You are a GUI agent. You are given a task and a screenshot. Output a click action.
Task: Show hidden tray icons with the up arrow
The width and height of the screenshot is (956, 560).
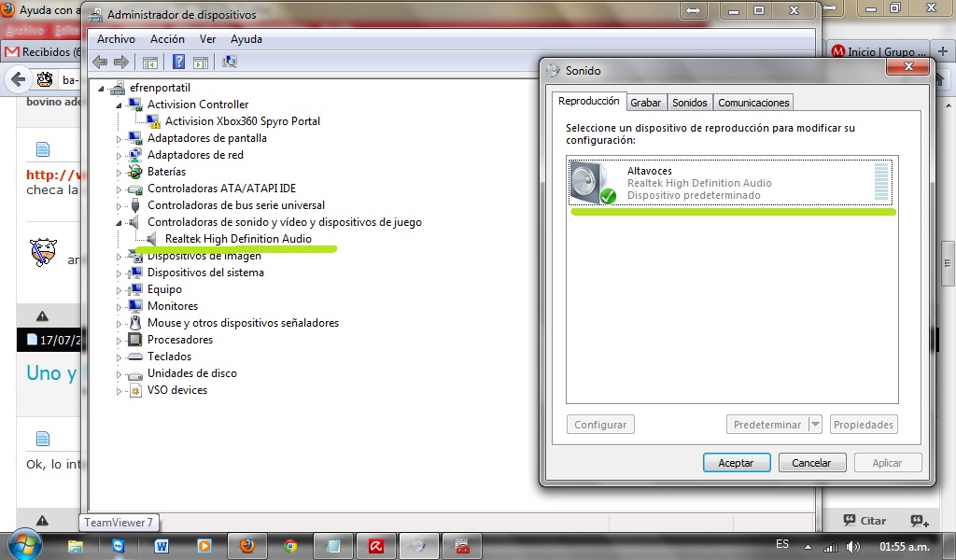(x=808, y=547)
